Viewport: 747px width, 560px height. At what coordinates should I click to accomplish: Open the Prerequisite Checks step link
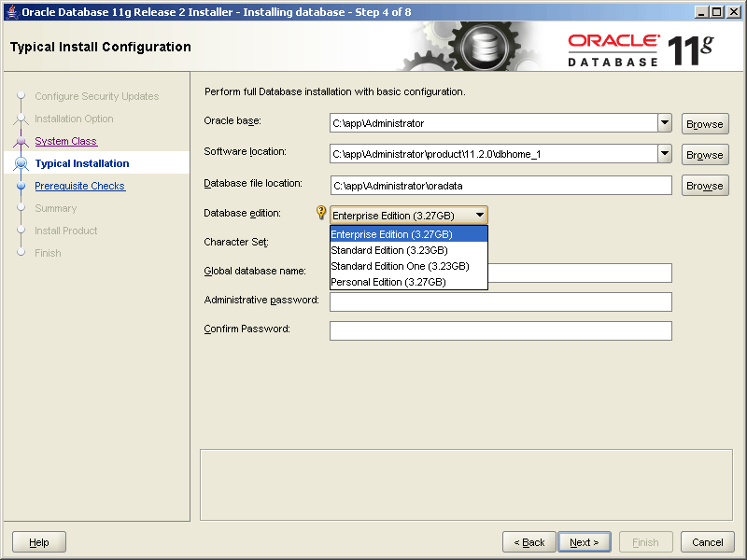click(80, 186)
